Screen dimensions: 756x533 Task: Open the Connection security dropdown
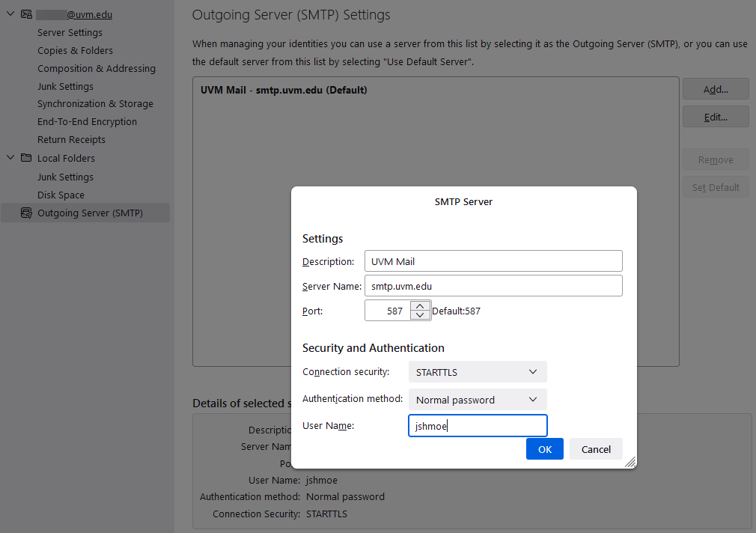tap(477, 372)
